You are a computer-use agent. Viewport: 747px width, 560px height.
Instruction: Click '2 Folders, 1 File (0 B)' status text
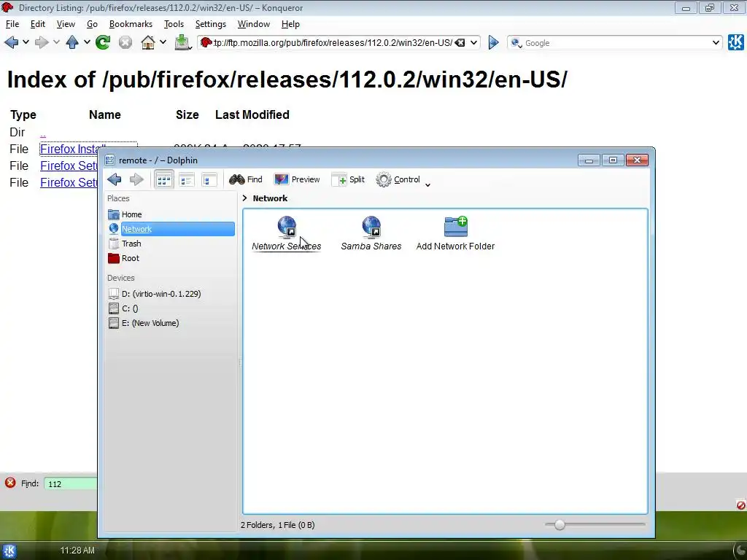278,525
